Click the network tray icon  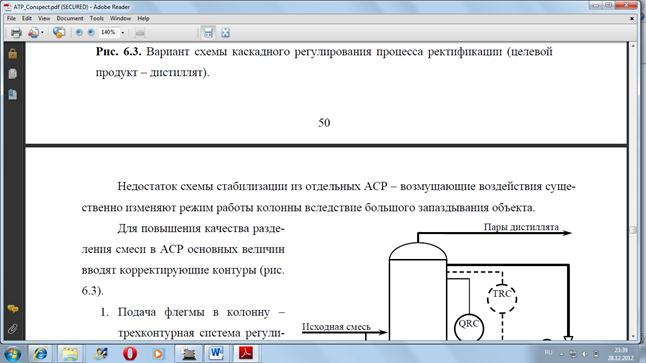(573, 354)
